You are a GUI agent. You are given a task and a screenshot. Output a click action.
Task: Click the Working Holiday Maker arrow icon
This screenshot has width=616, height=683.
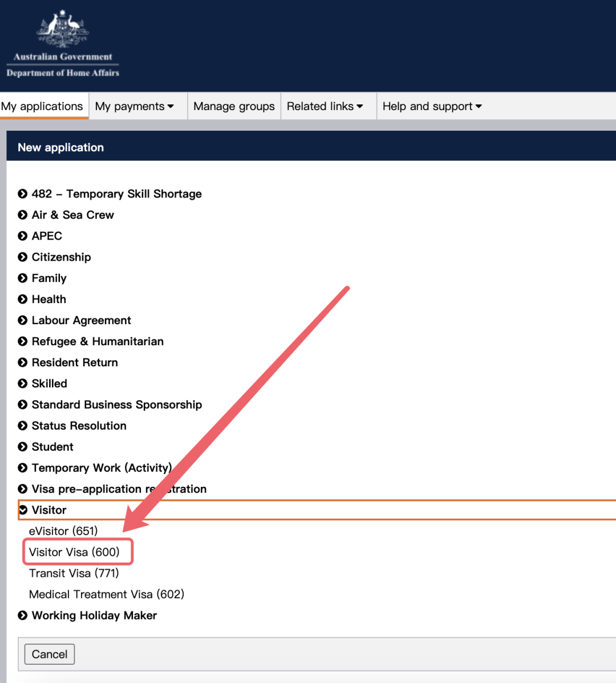[x=23, y=615]
